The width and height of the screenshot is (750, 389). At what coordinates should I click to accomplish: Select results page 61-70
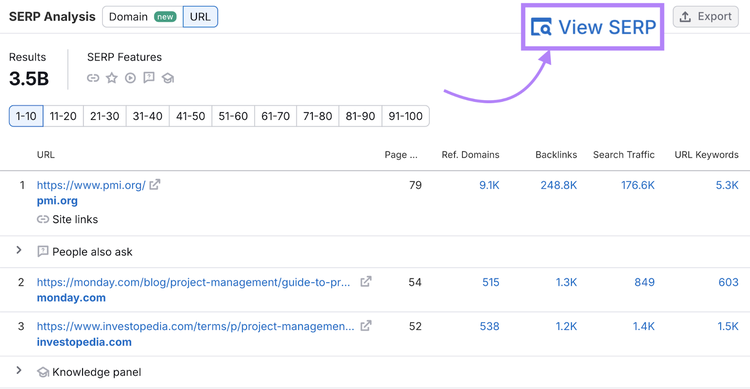point(276,116)
